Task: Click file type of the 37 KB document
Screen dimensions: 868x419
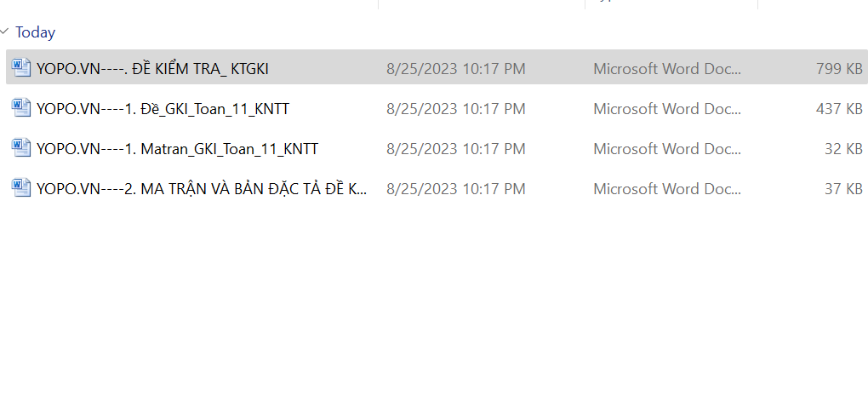Action: click(667, 189)
